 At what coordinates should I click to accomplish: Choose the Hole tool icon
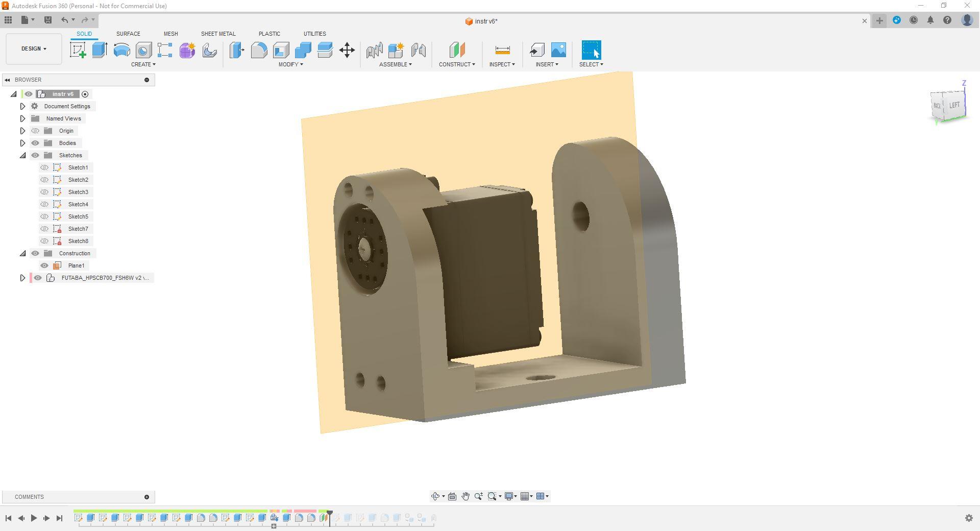point(143,50)
